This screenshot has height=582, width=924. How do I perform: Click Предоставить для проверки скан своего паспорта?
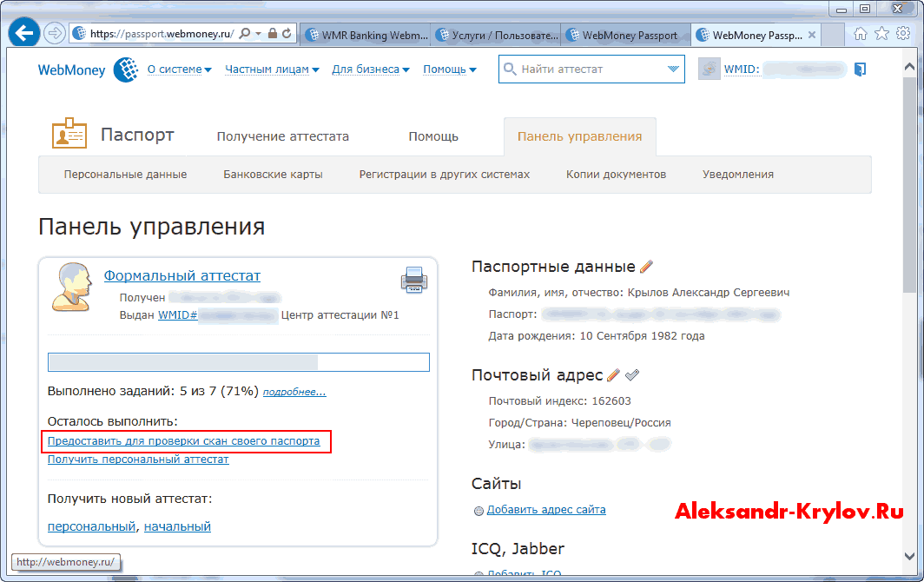(x=184, y=441)
